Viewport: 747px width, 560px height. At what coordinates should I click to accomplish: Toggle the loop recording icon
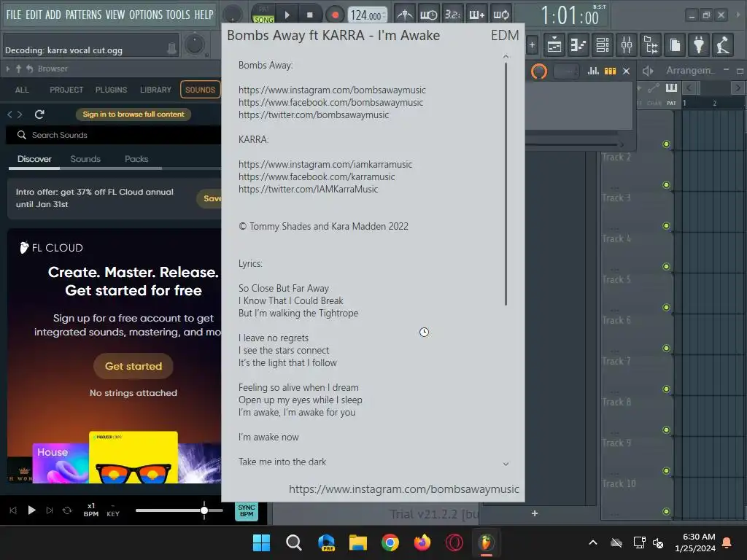point(500,15)
